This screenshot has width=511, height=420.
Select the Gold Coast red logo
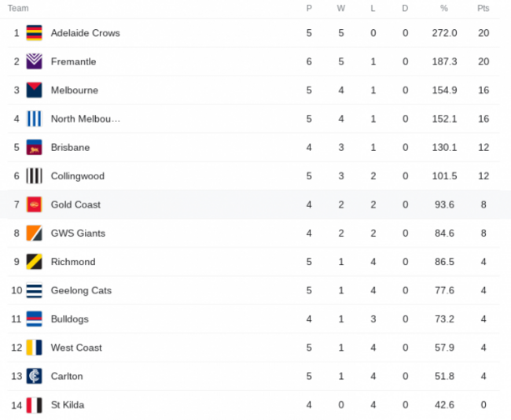click(x=35, y=204)
